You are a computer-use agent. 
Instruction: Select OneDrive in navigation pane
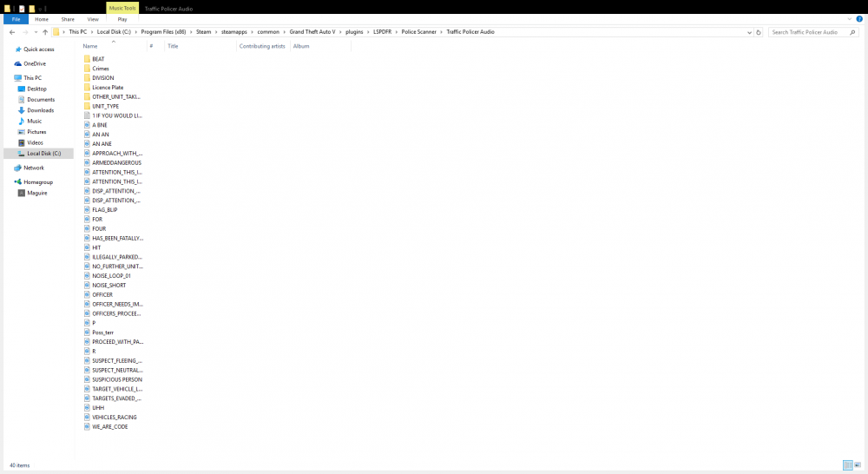click(35, 63)
